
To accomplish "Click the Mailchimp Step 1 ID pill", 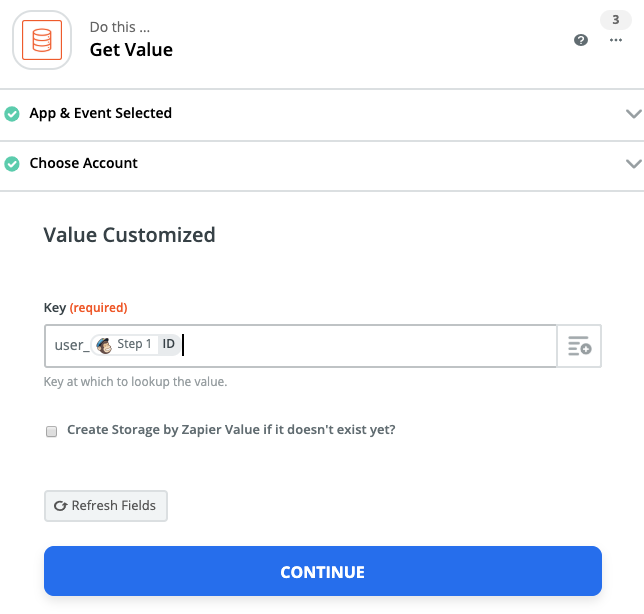I will pyautogui.click(x=135, y=345).
